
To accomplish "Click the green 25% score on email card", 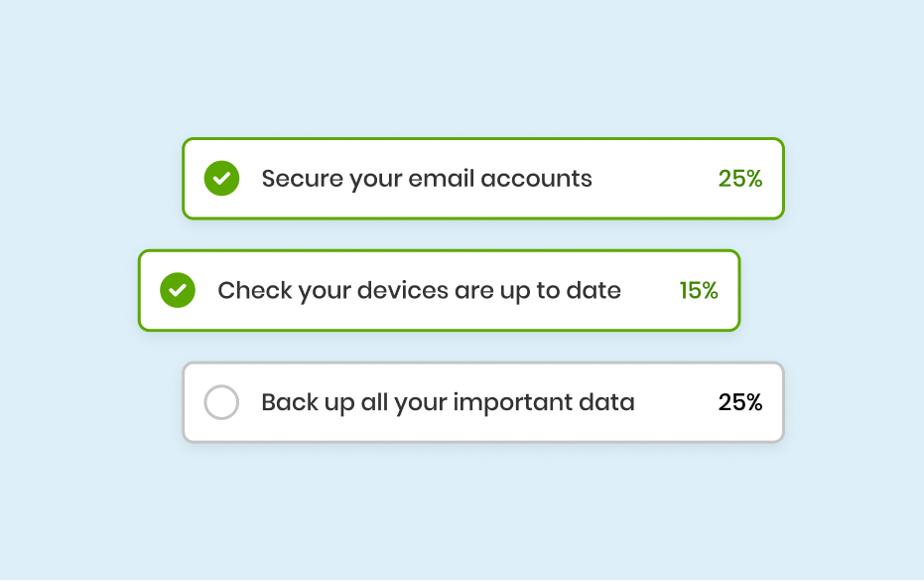I will 740,179.
